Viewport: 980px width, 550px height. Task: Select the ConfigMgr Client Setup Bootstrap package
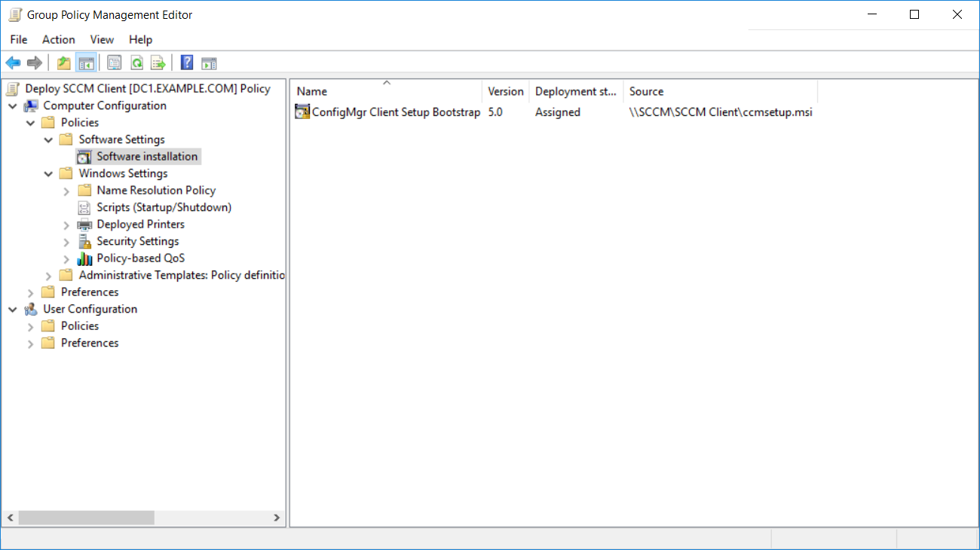(396, 112)
